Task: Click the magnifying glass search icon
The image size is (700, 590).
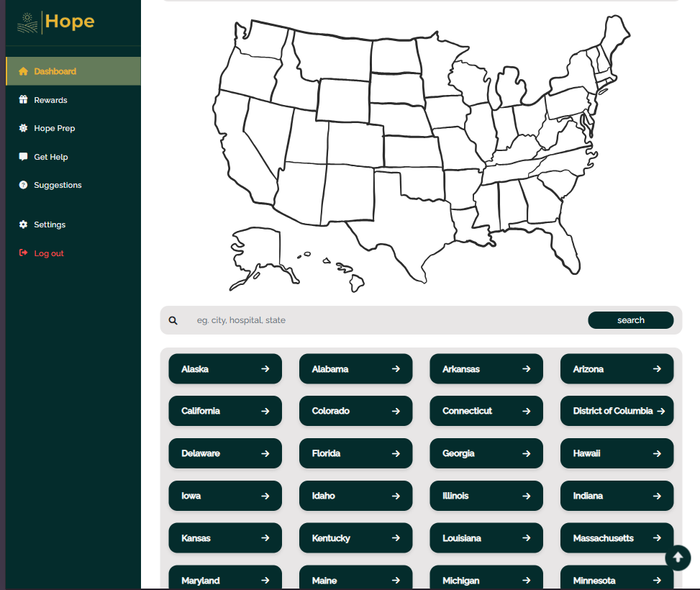Action: [x=173, y=320]
